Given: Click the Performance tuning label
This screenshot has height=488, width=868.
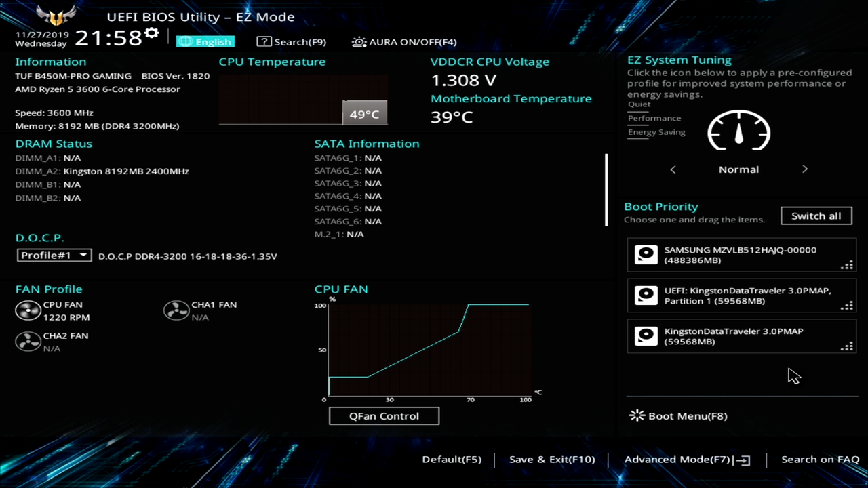Looking at the screenshot, I should pyautogui.click(x=654, y=118).
